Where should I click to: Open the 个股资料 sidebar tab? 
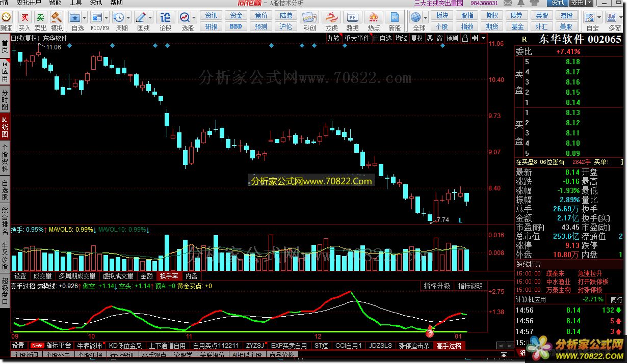coord(5,159)
